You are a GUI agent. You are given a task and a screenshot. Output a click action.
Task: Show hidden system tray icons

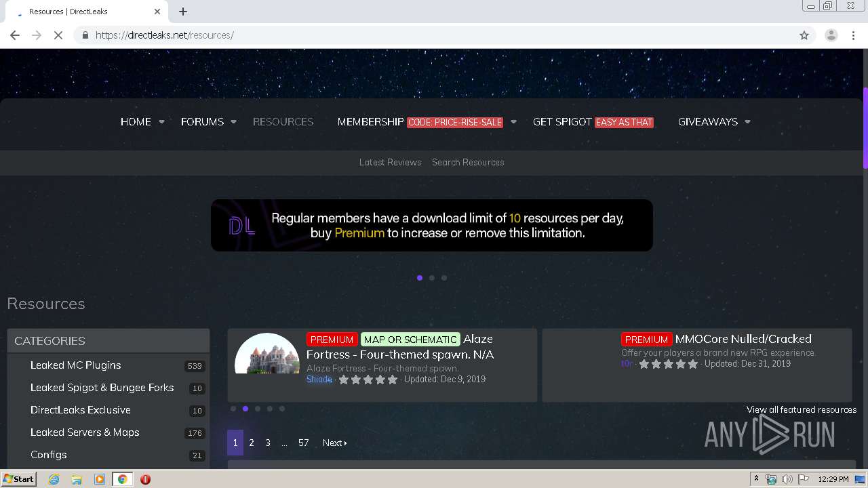(x=756, y=479)
